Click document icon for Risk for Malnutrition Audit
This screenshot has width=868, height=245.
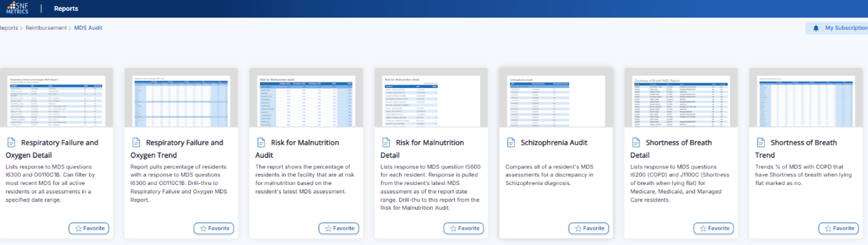point(261,143)
